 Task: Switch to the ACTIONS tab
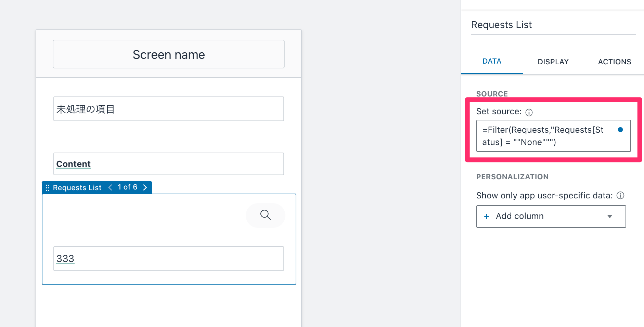[614, 62]
